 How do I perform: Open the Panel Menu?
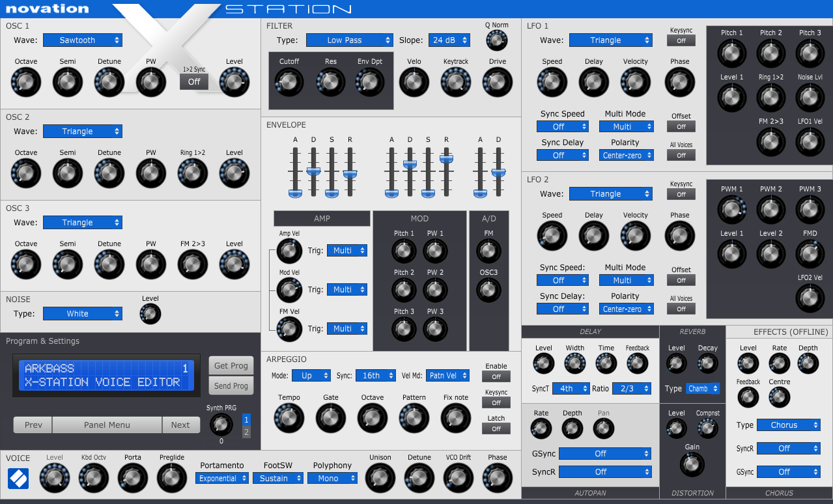tap(106, 425)
